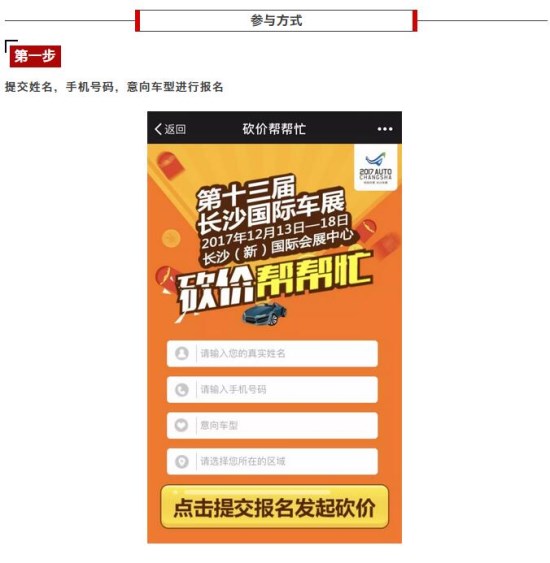Click the 参与方式 section heading tab
This screenshot has height=563, width=550.
coord(276,20)
